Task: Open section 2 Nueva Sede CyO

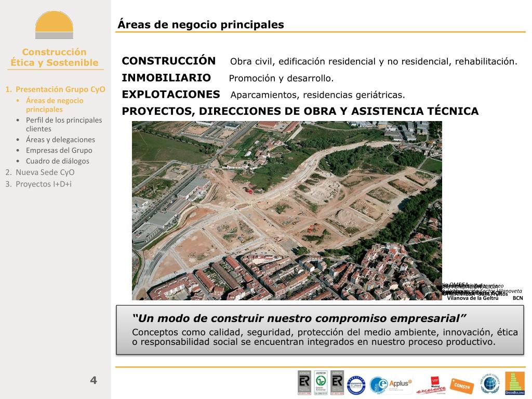Action: pyautogui.click(x=40, y=172)
